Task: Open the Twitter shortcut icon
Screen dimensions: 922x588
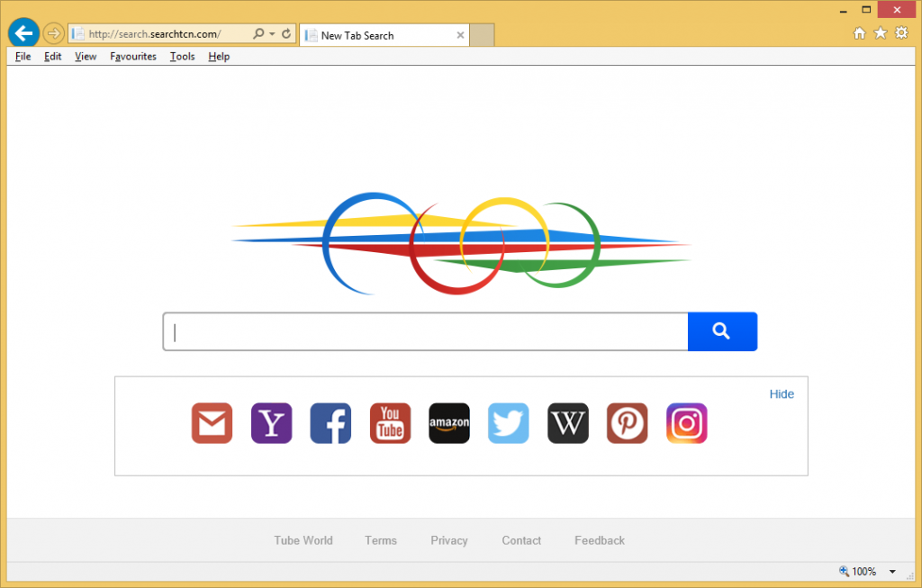Action: (x=509, y=423)
